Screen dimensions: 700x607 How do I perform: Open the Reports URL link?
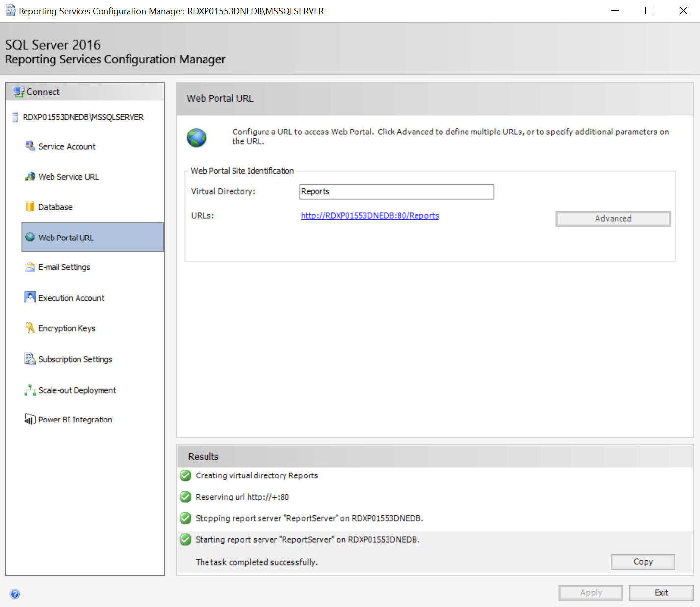click(370, 216)
